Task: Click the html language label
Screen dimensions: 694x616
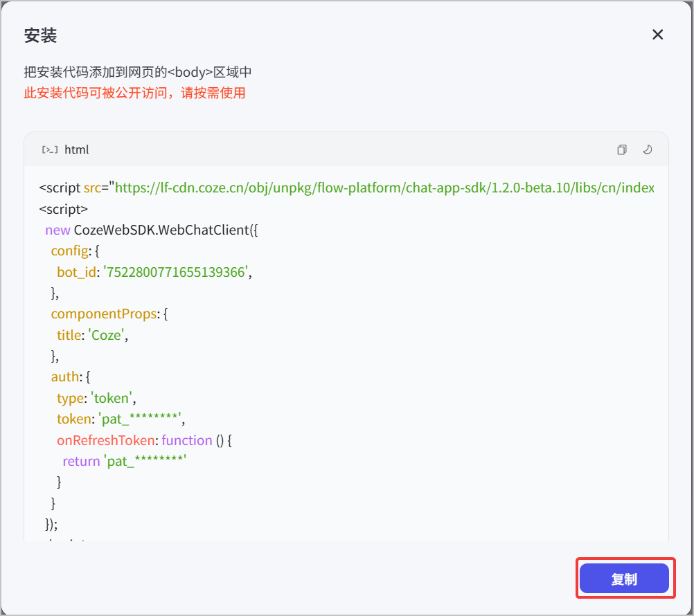Action: pyautogui.click(x=77, y=150)
